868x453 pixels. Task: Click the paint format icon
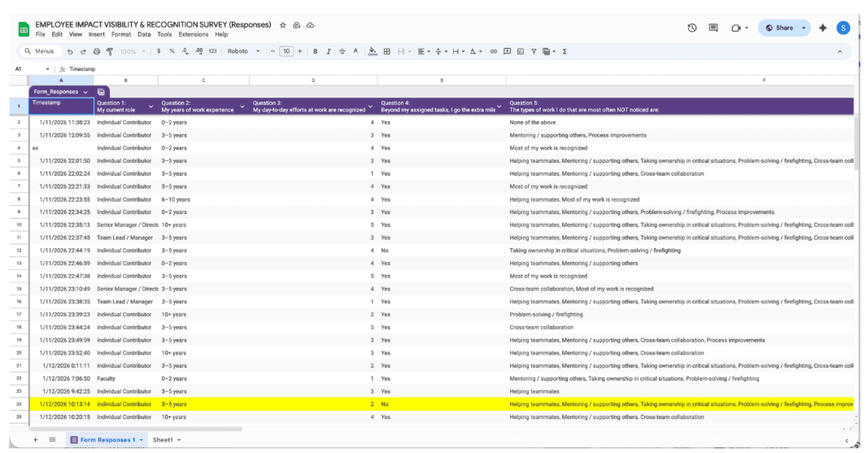[x=110, y=52]
